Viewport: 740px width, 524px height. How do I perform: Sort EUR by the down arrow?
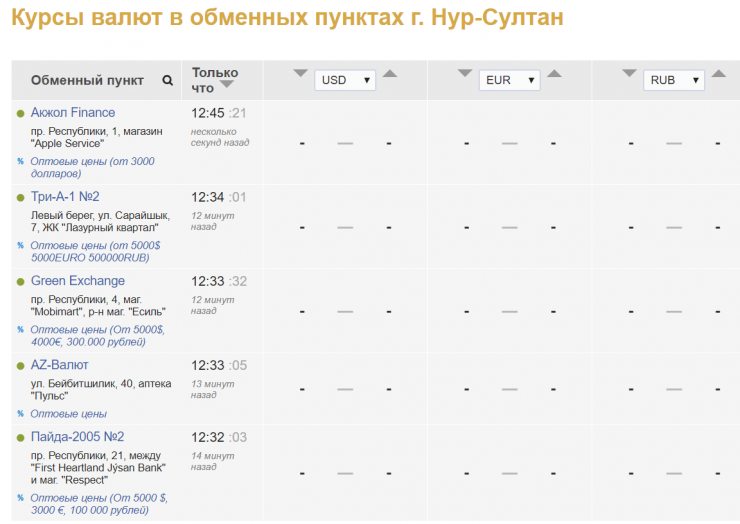point(465,73)
